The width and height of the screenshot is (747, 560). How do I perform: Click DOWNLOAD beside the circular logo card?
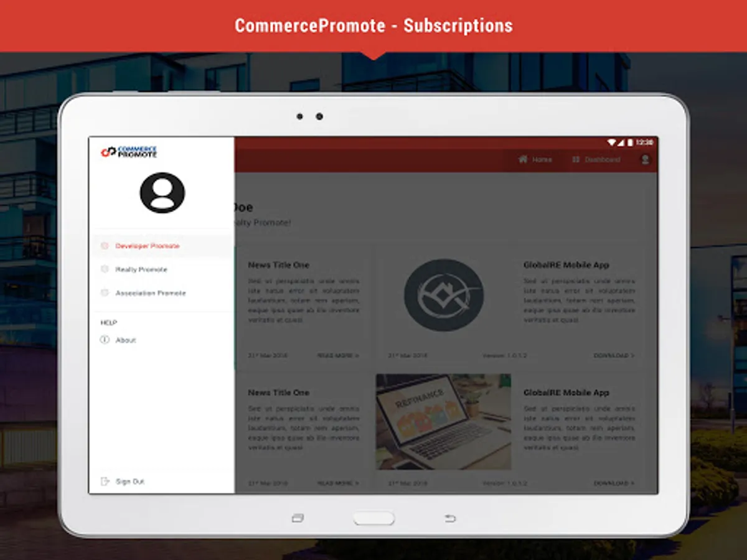(x=614, y=355)
